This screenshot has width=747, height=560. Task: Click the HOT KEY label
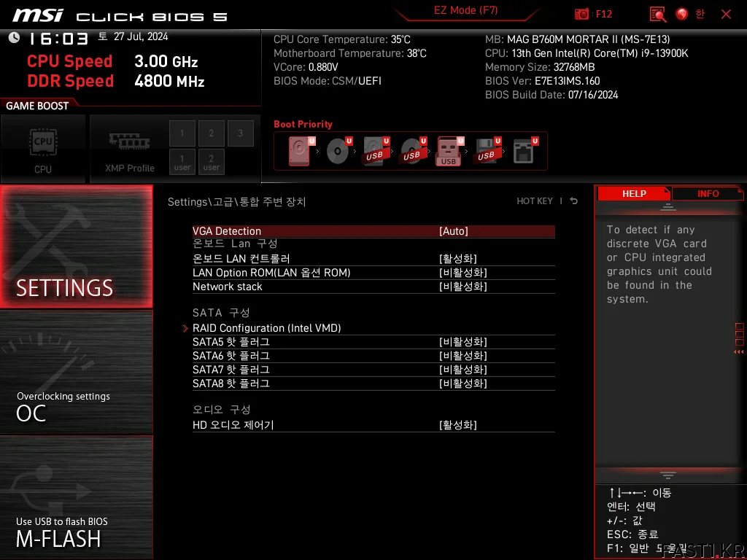(x=535, y=201)
